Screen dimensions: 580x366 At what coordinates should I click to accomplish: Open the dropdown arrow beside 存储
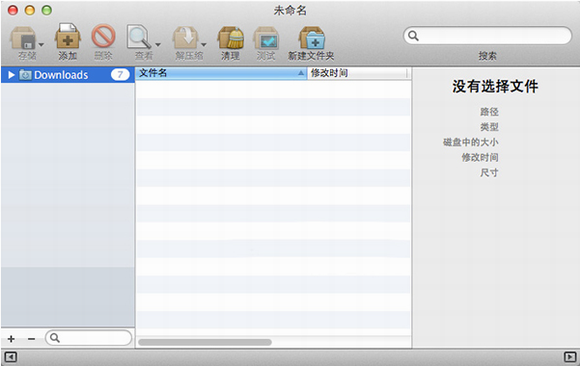point(41,44)
